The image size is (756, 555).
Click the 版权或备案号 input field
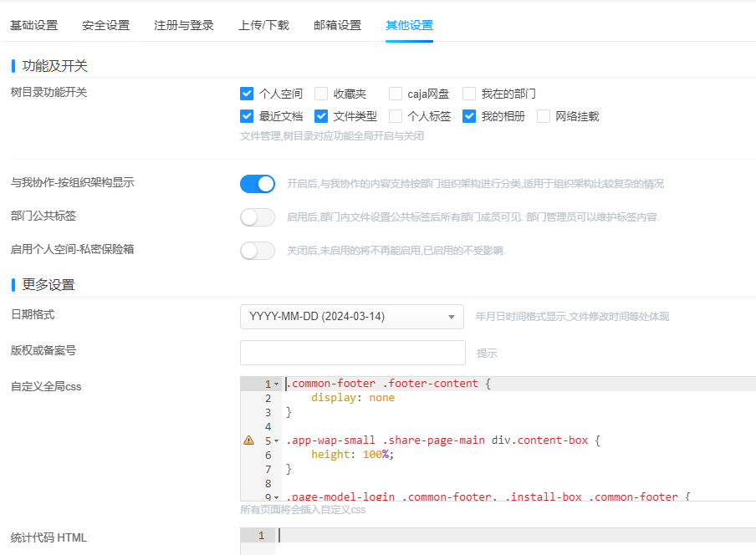(352, 353)
